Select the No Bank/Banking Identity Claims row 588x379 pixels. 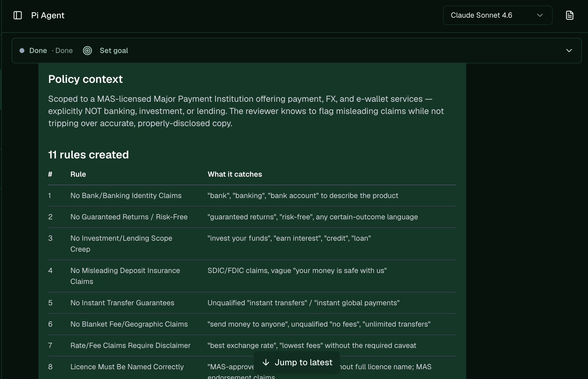click(252, 196)
